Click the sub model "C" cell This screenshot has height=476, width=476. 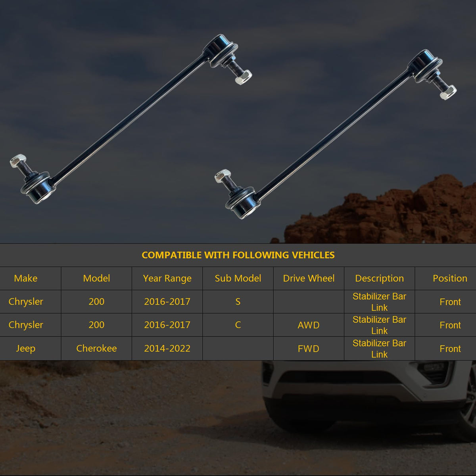pyautogui.click(x=238, y=325)
